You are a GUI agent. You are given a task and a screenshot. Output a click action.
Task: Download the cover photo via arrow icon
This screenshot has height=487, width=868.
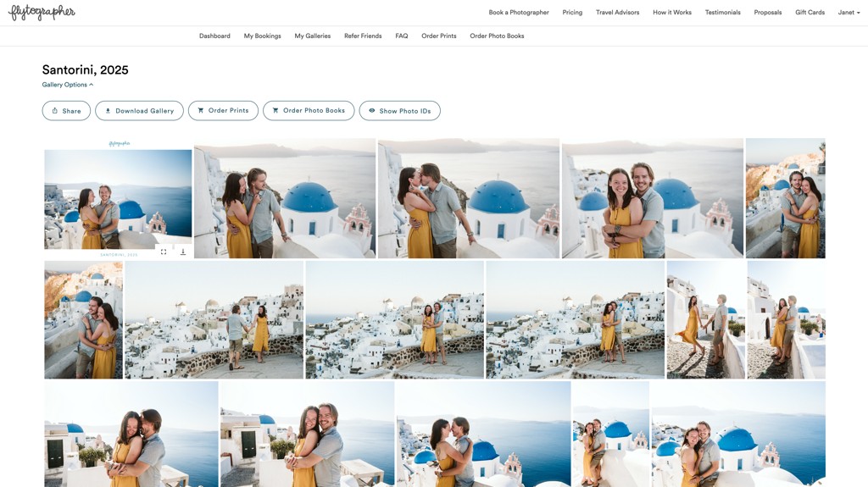click(x=183, y=252)
